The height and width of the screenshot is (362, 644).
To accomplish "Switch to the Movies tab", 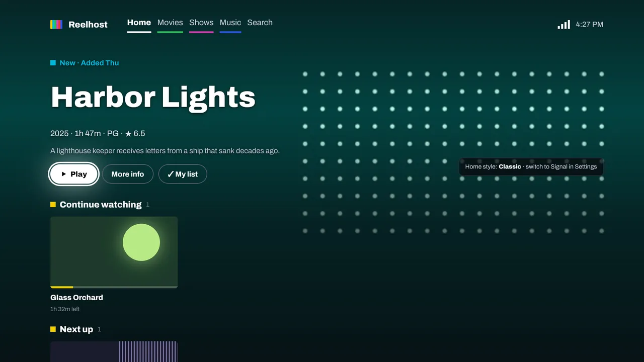I will point(170,23).
